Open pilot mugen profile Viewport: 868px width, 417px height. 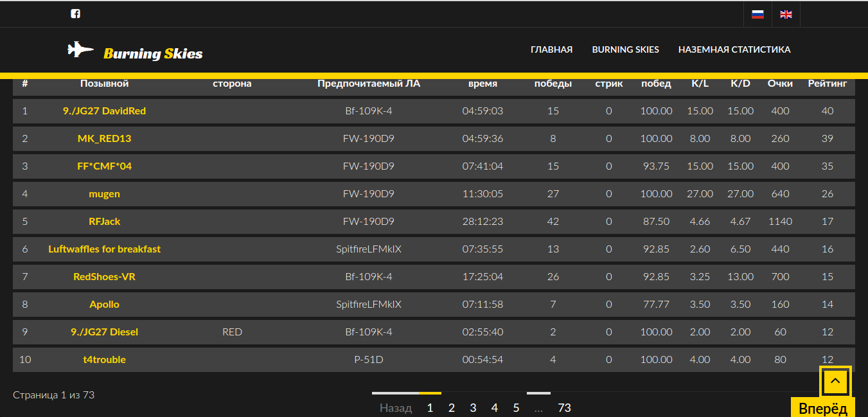pos(104,193)
